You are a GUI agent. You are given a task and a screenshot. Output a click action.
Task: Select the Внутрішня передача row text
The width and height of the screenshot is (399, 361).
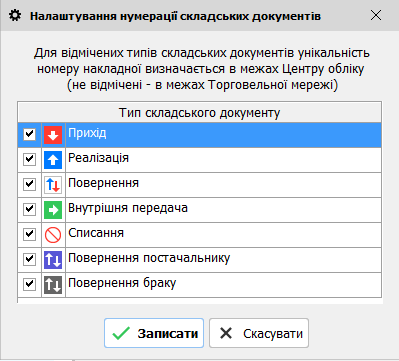pyautogui.click(x=128, y=208)
